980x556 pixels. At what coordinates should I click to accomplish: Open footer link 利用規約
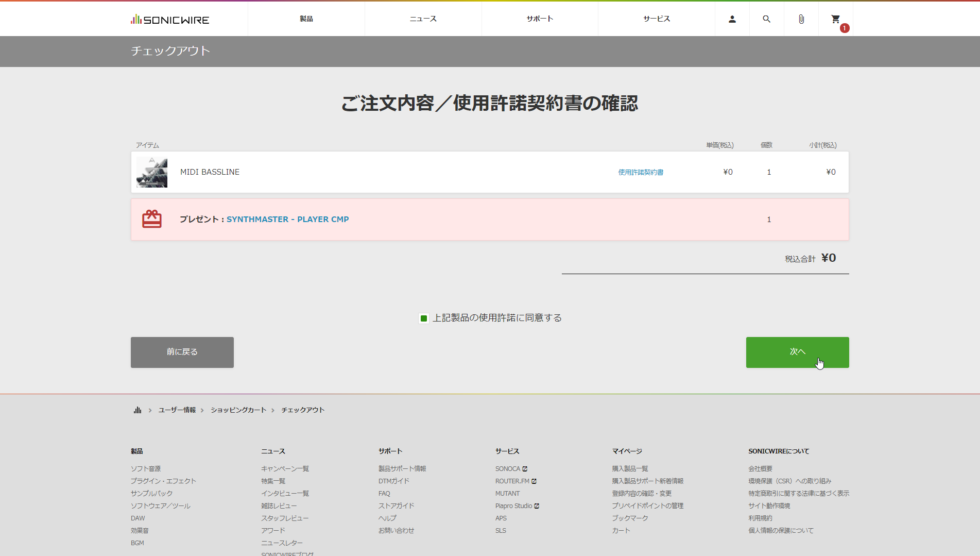761,518
